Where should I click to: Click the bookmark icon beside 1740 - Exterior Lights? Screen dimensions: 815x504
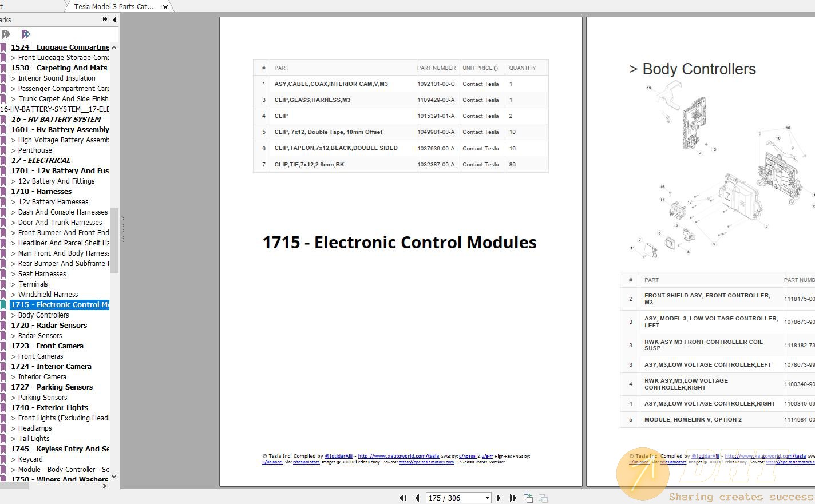coord(3,408)
